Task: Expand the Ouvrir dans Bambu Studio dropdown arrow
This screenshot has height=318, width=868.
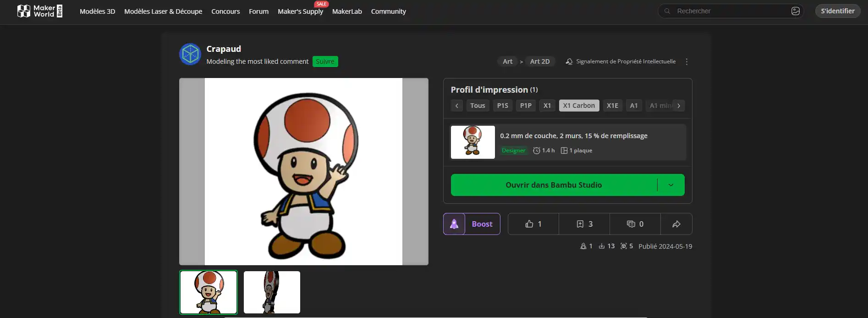Action: pyautogui.click(x=671, y=185)
